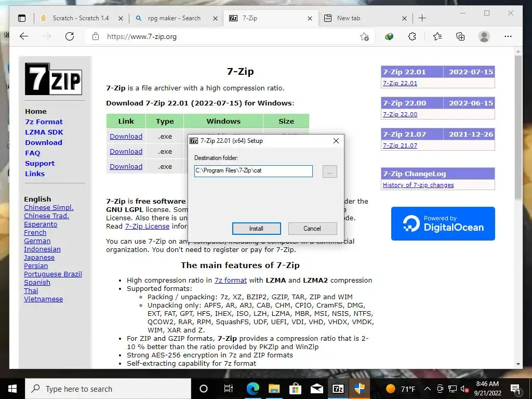Open the Support sidebar link

click(39, 164)
